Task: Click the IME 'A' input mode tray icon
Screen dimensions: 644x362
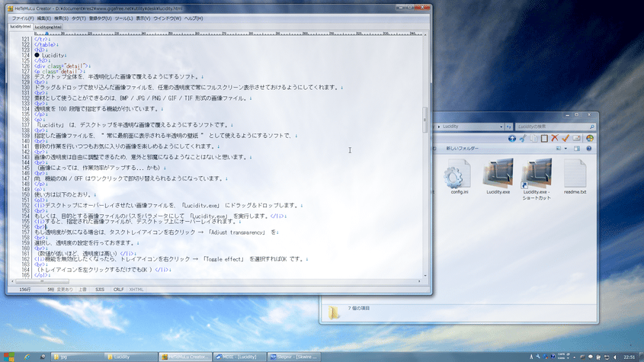Action: point(530,357)
